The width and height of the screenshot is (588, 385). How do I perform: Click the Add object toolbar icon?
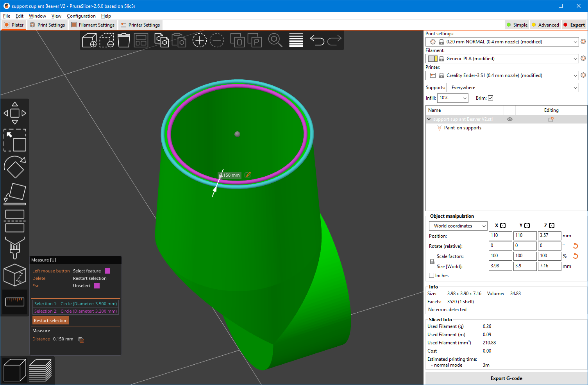pos(89,40)
